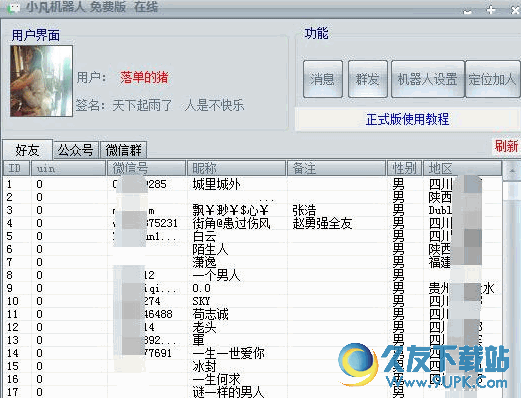
Task: Select the friend named 白云
Action: (204, 236)
